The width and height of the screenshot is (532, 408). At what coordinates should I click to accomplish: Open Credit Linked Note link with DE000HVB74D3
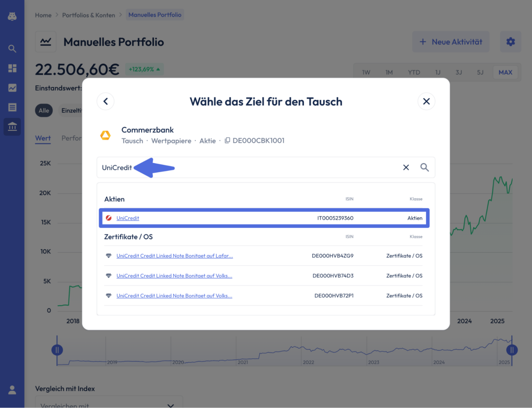(174, 276)
